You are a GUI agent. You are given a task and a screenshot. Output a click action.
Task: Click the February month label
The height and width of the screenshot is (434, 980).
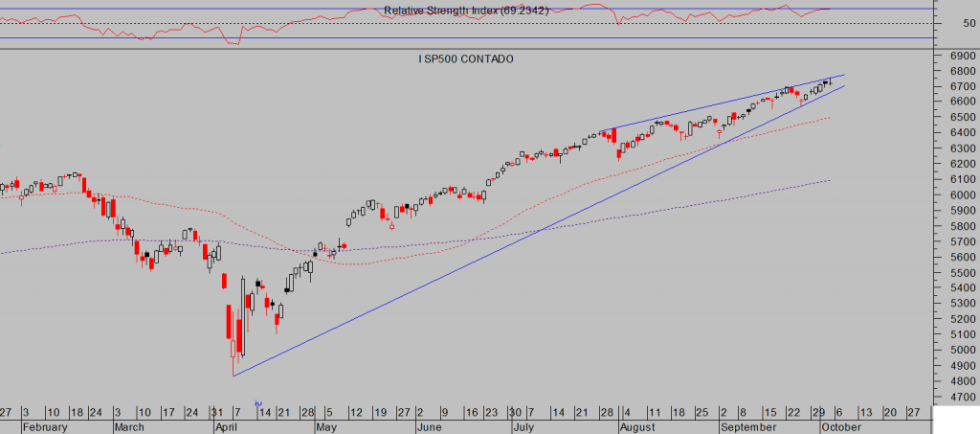click(x=48, y=427)
